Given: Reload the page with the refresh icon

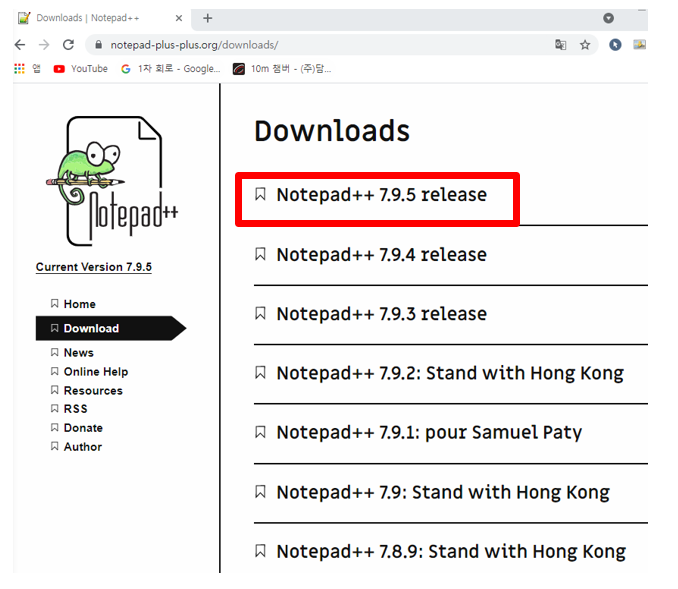Looking at the screenshot, I should coord(68,45).
